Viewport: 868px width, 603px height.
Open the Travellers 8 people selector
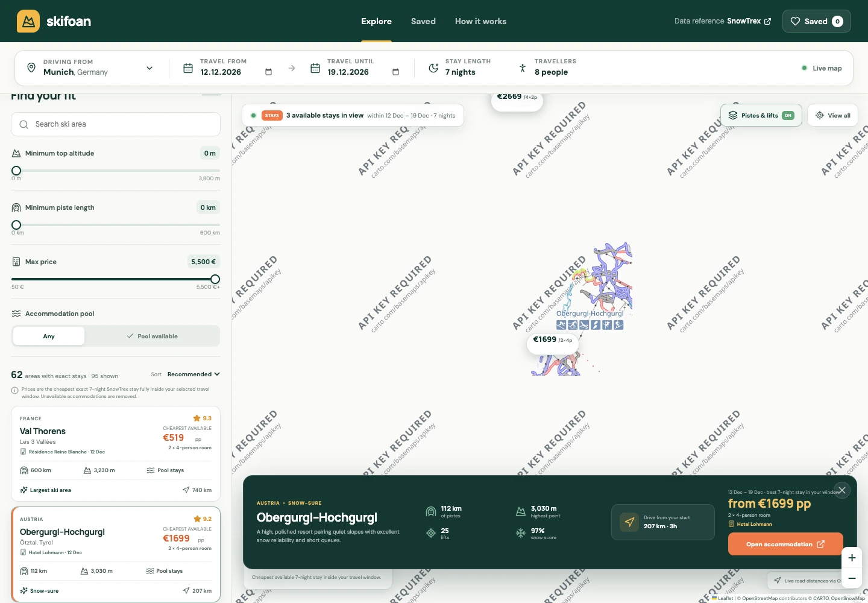click(x=547, y=68)
